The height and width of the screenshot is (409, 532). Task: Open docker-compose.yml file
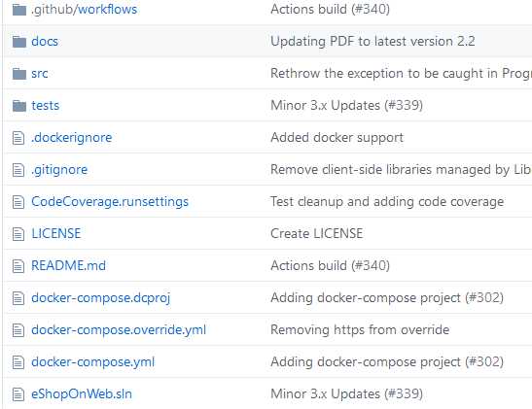[92, 362]
